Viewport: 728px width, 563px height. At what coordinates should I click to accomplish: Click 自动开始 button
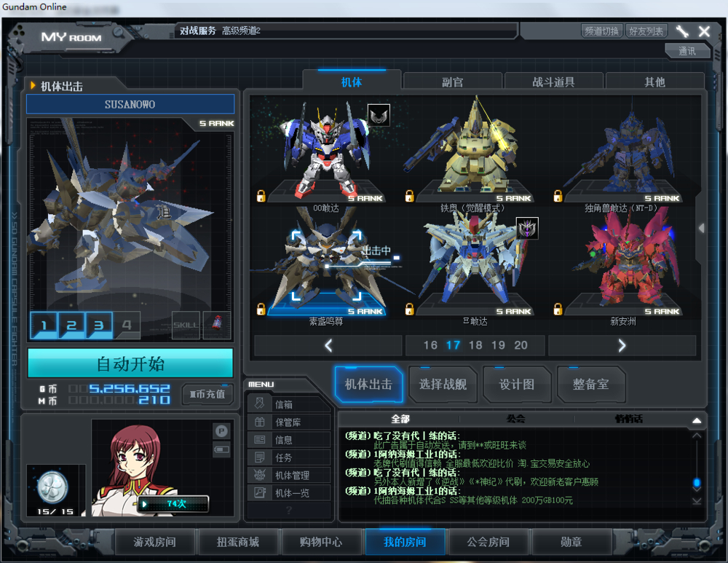[x=130, y=363]
